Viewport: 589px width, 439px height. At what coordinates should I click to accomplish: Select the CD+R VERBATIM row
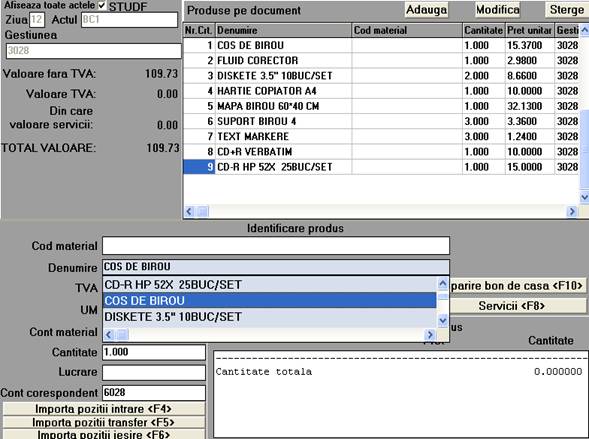pyautogui.click(x=381, y=152)
